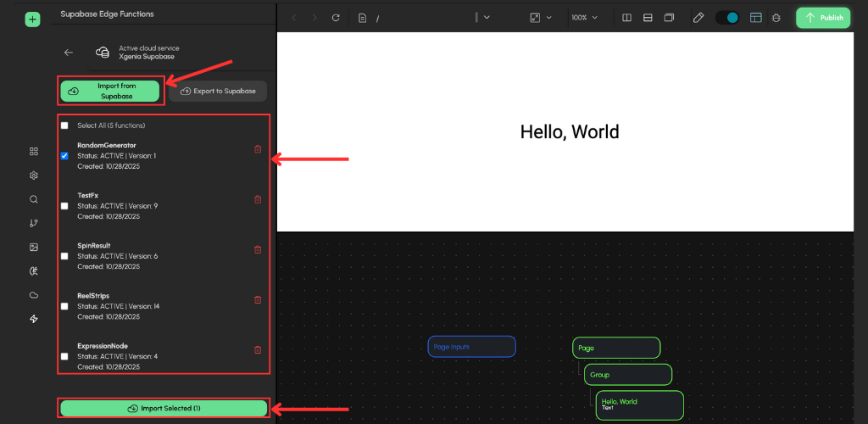
Task: Click trash icon next to ReelStrips
Action: 258,299
